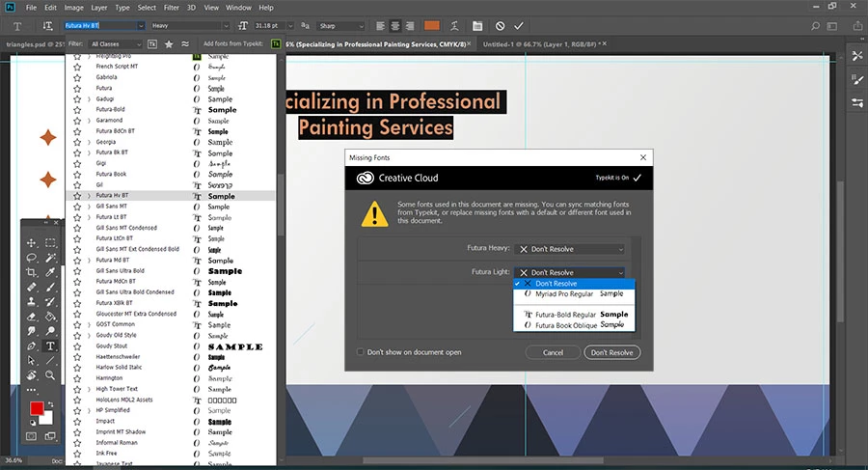Screen dimensions: 868x470
Task: Cancel current text edits
Action: tap(500, 26)
